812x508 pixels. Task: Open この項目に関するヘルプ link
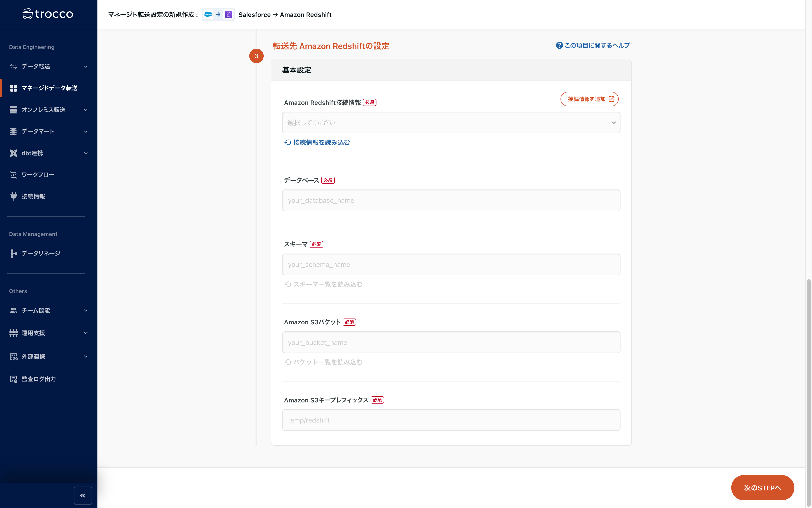593,45
